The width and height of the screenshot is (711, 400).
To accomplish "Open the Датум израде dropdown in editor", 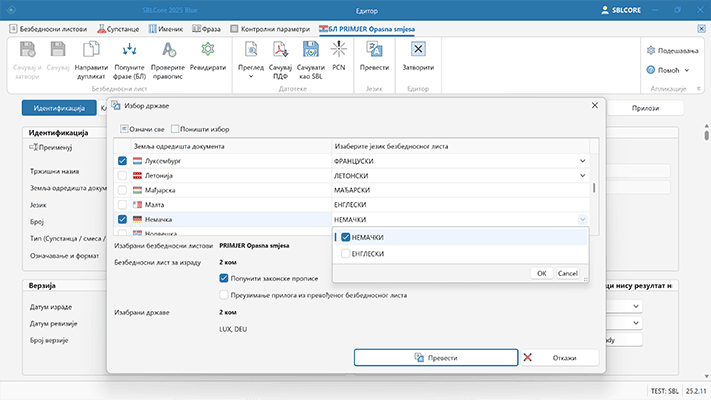I will click(x=636, y=306).
